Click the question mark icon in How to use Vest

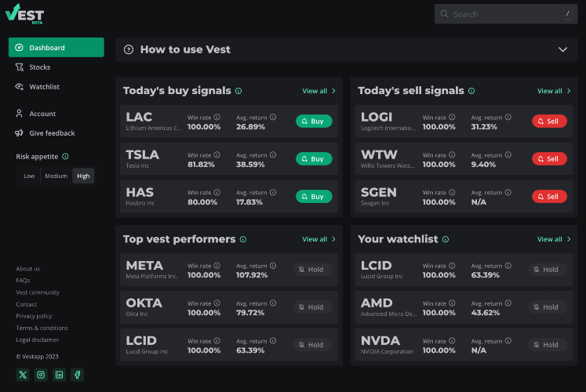129,49
